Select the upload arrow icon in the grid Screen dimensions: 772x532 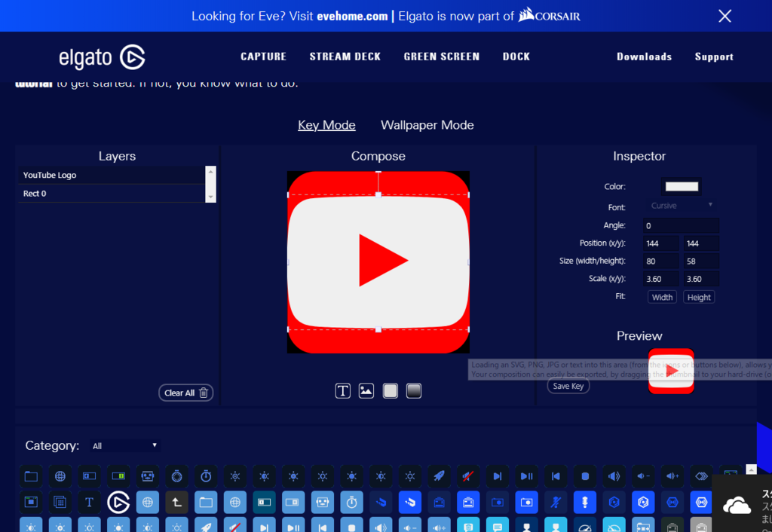pyautogui.click(x=176, y=502)
